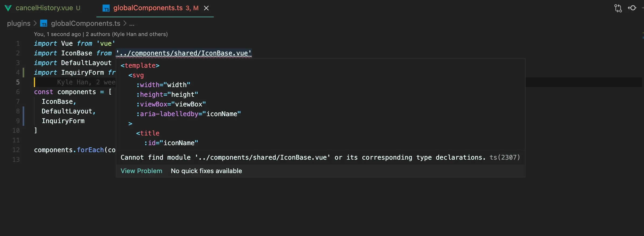Click the IconBase.vue import path link
This screenshot has width=644, height=236.
(x=184, y=53)
